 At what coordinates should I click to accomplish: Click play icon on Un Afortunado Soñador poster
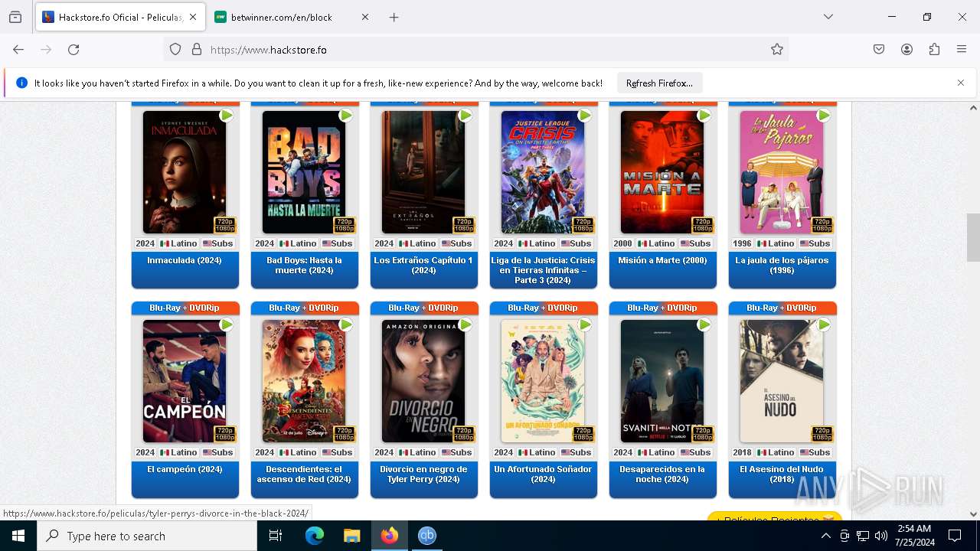click(585, 324)
